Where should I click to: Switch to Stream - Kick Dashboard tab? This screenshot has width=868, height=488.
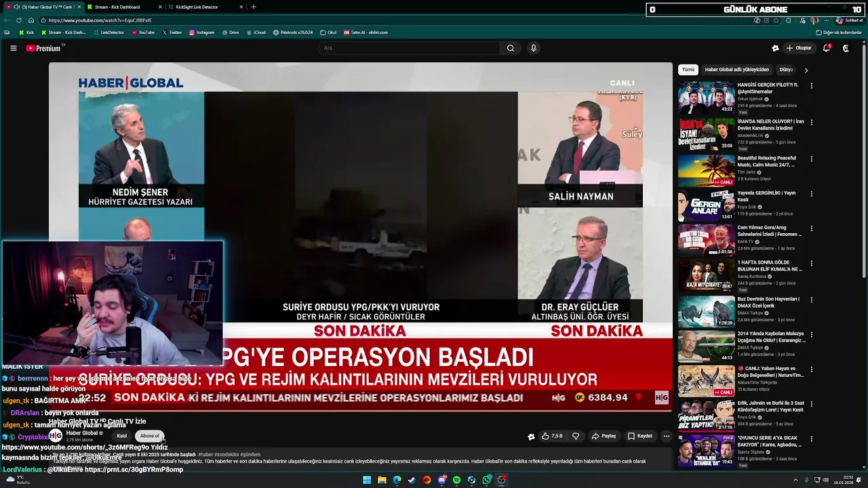pos(125,7)
